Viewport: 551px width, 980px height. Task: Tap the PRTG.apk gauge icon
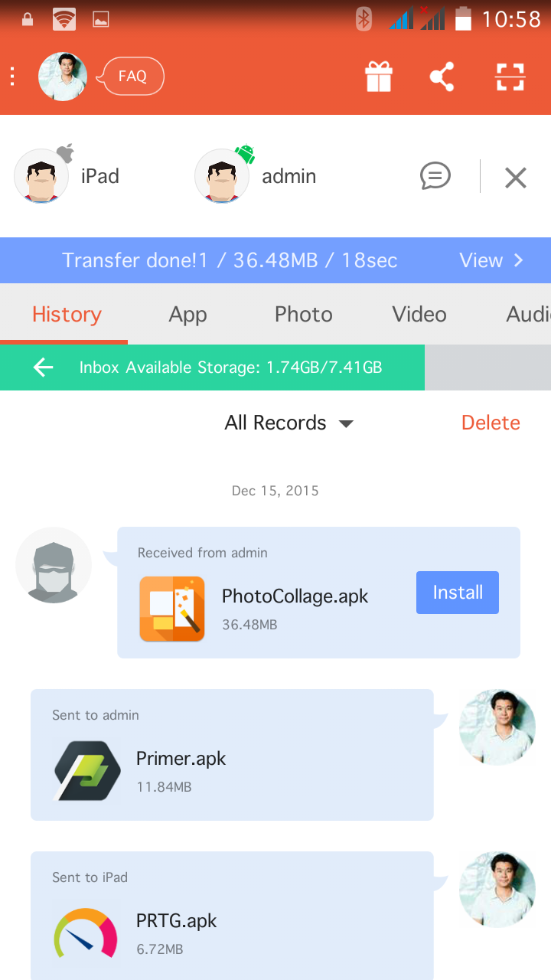point(86,933)
